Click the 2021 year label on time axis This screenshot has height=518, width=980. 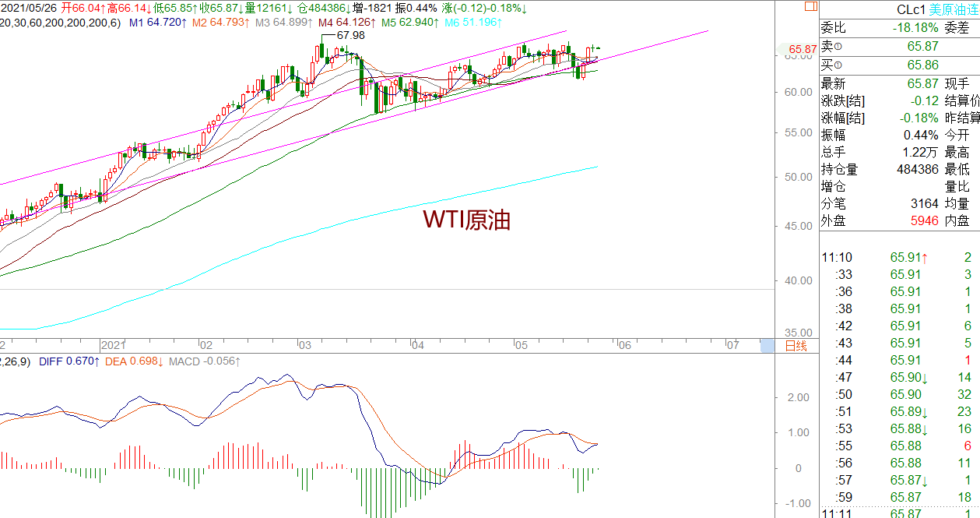(x=113, y=344)
